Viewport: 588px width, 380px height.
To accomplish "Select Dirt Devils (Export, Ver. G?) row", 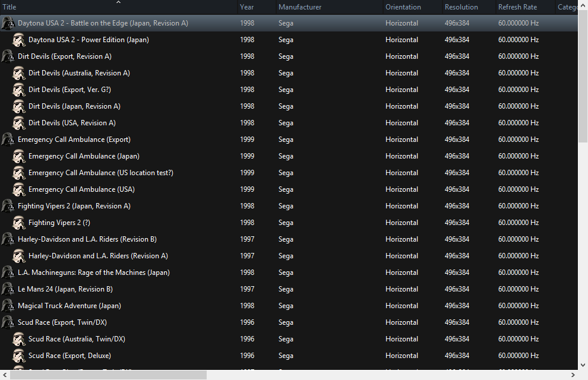I will pyautogui.click(x=289, y=90).
